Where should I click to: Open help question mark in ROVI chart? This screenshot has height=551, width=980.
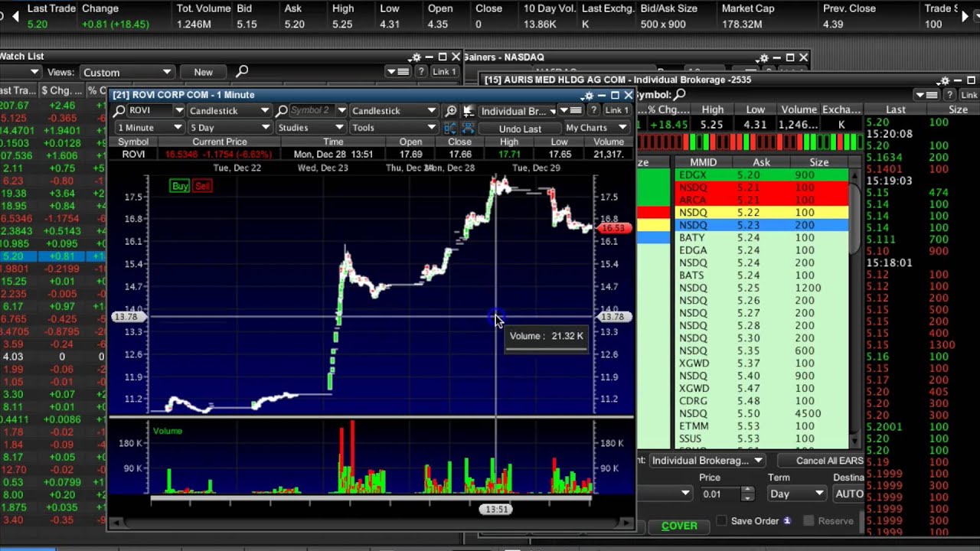point(593,111)
